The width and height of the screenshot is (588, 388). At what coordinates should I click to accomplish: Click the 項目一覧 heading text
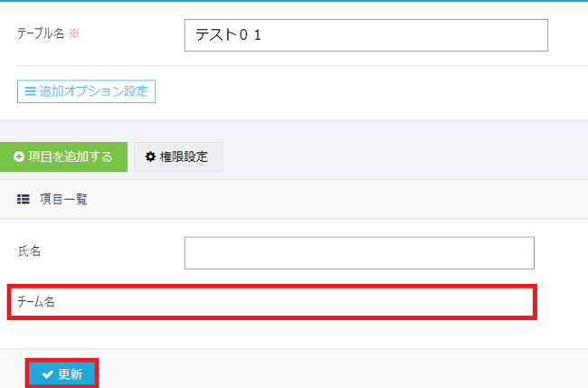[63, 199]
